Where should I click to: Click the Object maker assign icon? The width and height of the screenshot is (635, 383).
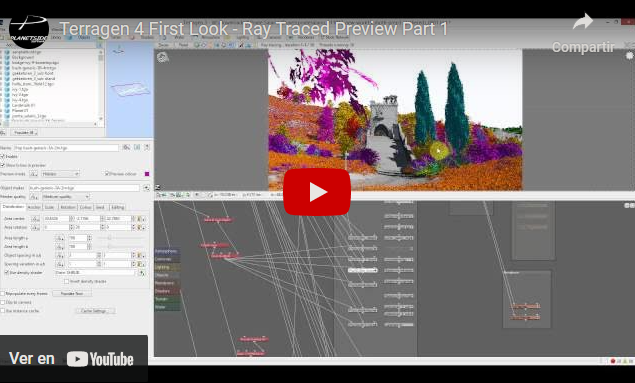pyautogui.click(x=146, y=188)
